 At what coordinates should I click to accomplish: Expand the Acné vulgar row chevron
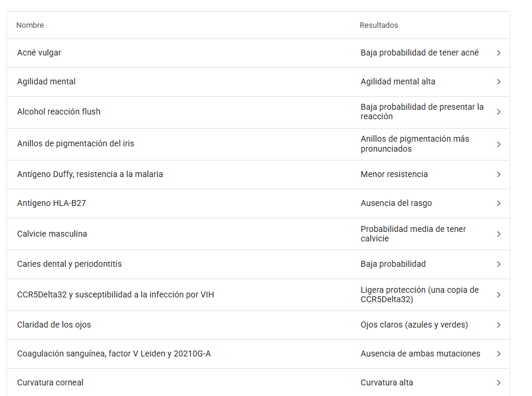(498, 53)
